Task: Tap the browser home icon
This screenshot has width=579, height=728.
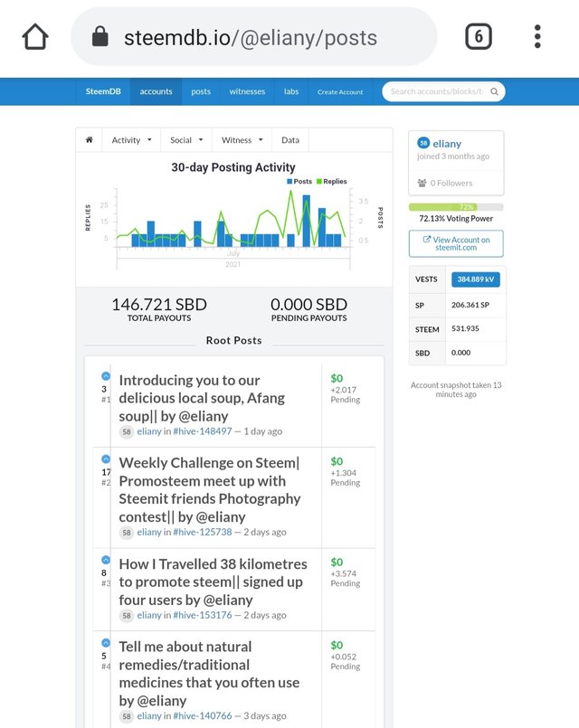Action: 35,37
